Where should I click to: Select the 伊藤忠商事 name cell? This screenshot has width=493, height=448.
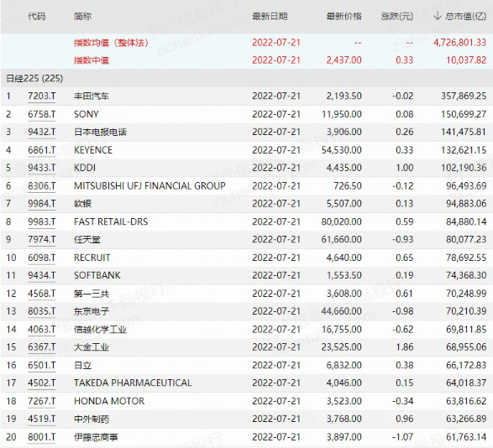[x=96, y=436]
